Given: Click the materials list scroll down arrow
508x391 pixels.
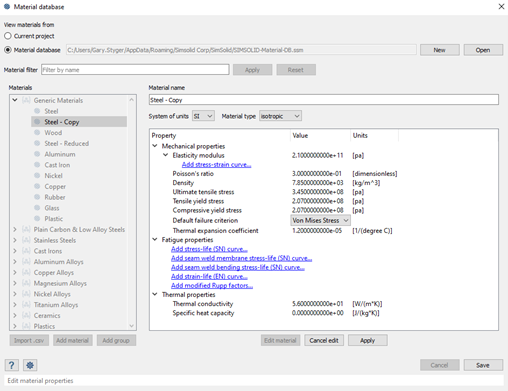Looking at the screenshot, I should 132,326.
